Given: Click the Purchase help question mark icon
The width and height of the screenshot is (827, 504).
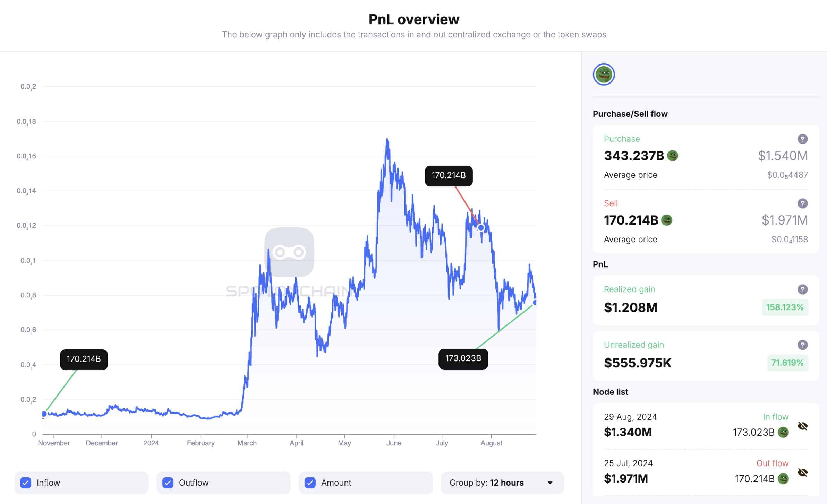Looking at the screenshot, I should [802, 139].
